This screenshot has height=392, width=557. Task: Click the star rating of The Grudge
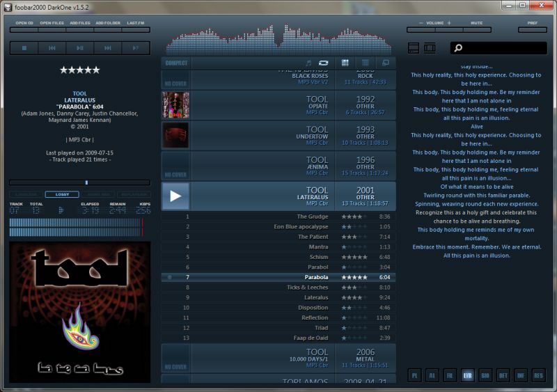point(354,217)
